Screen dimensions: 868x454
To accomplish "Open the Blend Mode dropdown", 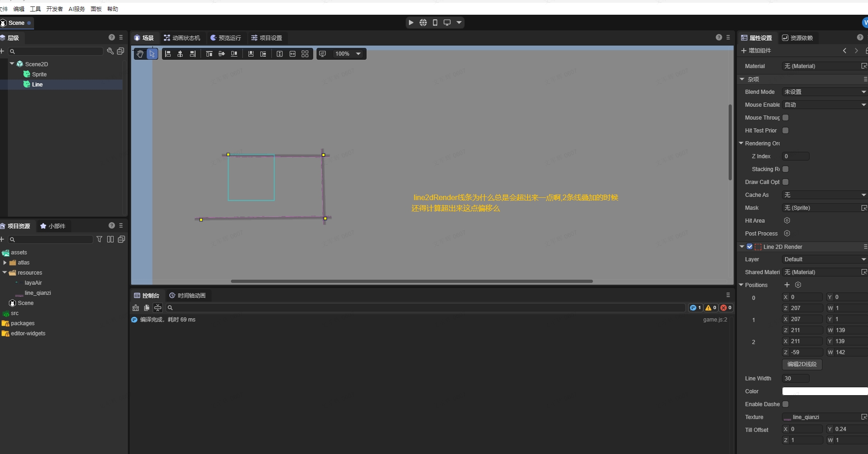I will pyautogui.click(x=823, y=92).
